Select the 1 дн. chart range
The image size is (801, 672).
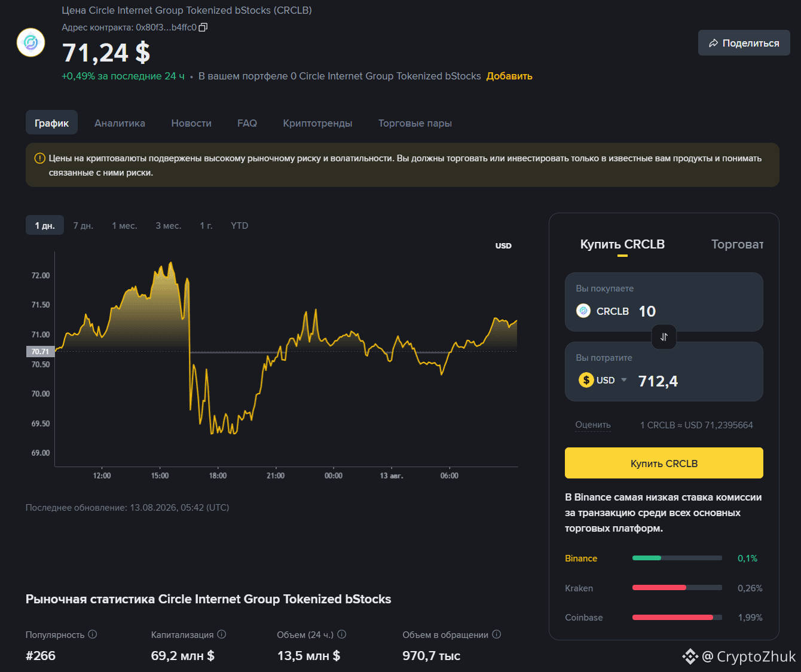(x=45, y=225)
